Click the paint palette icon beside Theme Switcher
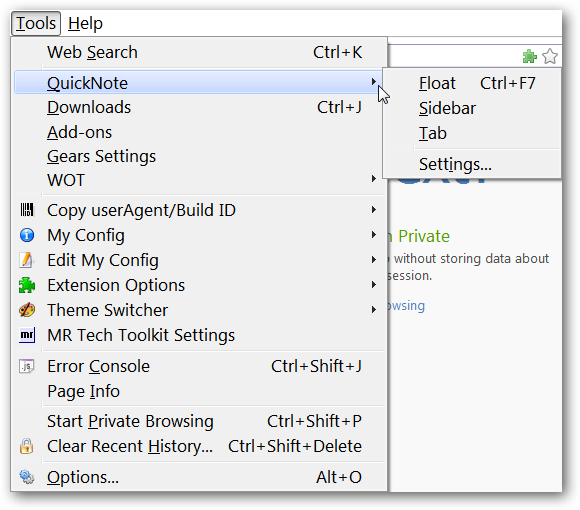580x510 pixels. tap(27, 310)
